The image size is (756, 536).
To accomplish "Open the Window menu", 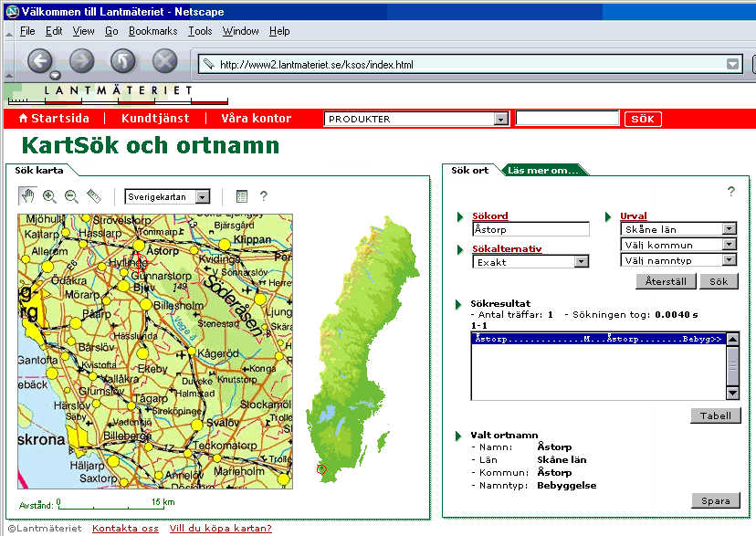I will 241,31.
